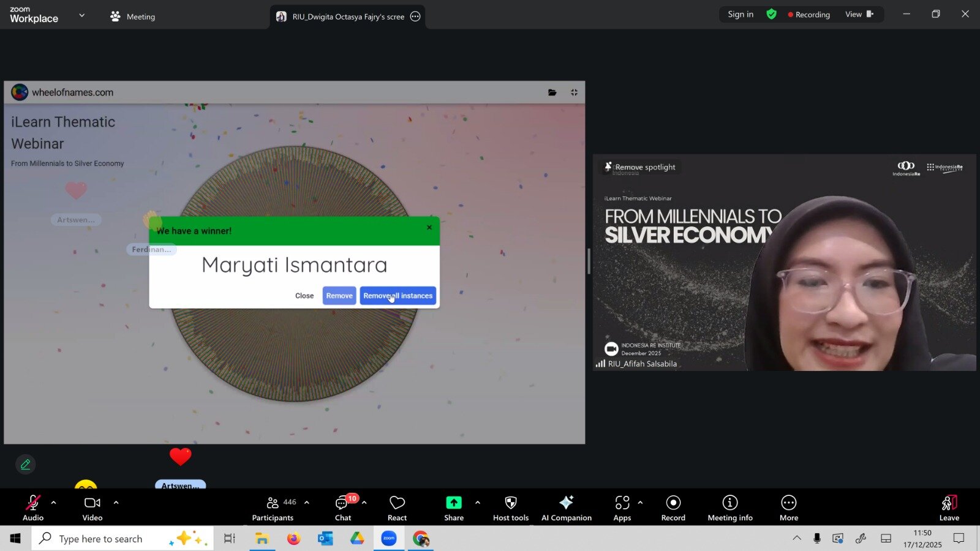Open the Chat panel

pos(342,508)
